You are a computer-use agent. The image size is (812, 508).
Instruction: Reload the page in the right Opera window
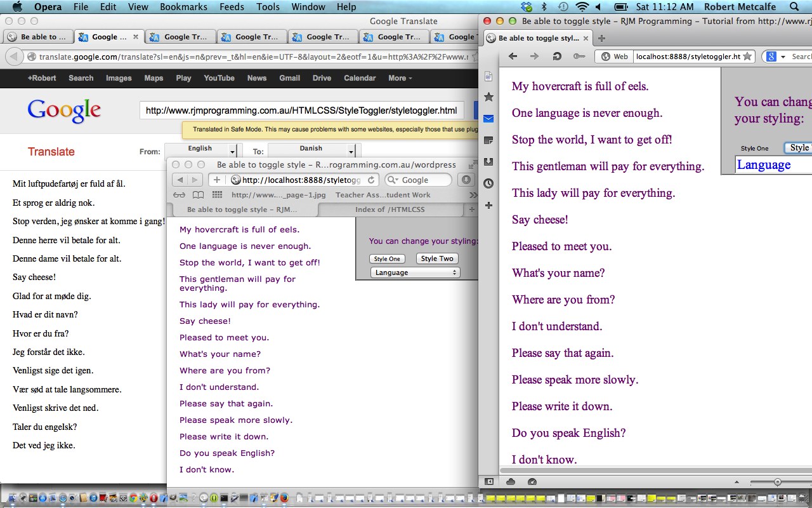coord(557,57)
